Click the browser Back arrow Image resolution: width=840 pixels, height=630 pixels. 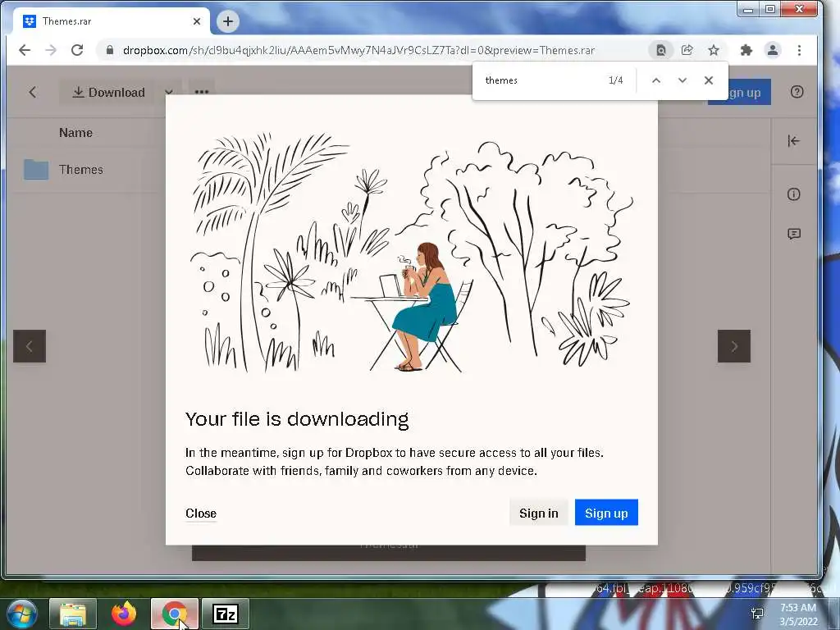point(24,50)
